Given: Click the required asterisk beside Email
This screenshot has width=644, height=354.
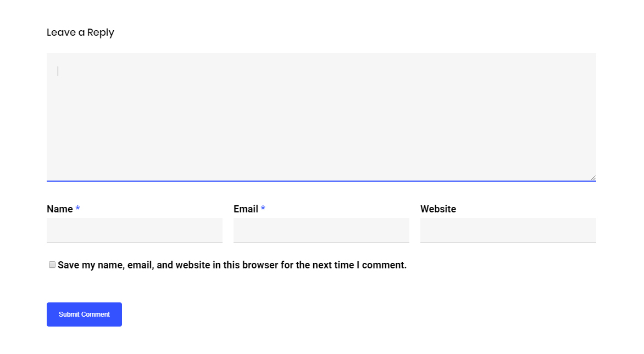Looking at the screenshot, I should (263, 209).
